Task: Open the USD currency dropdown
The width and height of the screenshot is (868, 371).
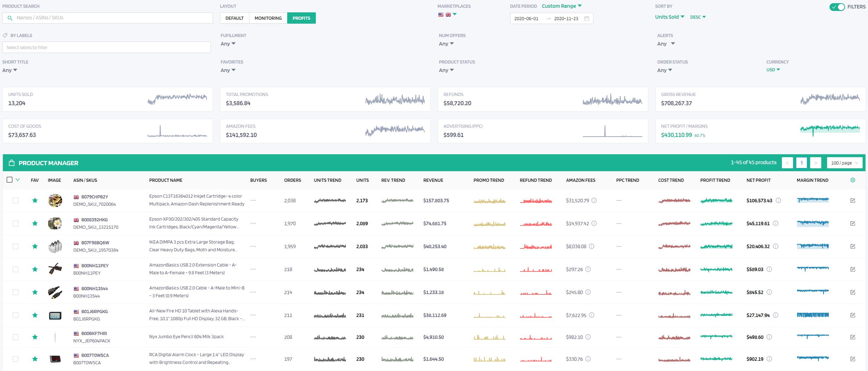Action: (x=773, y=70)
